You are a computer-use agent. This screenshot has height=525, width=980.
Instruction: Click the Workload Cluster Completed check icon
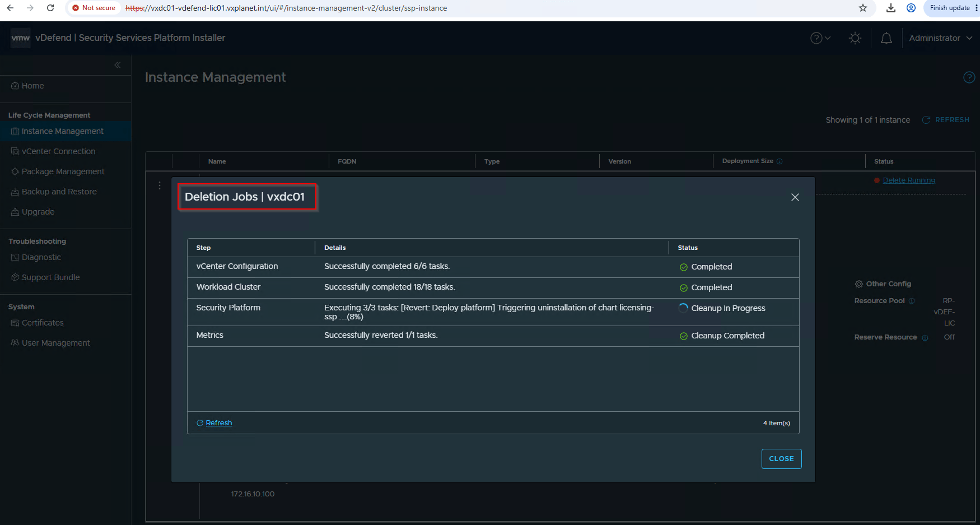[684, 288]
